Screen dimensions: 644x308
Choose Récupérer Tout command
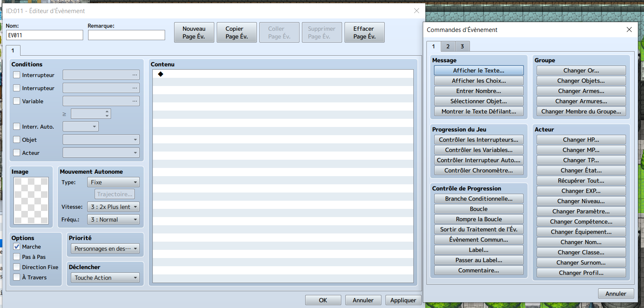581,181
